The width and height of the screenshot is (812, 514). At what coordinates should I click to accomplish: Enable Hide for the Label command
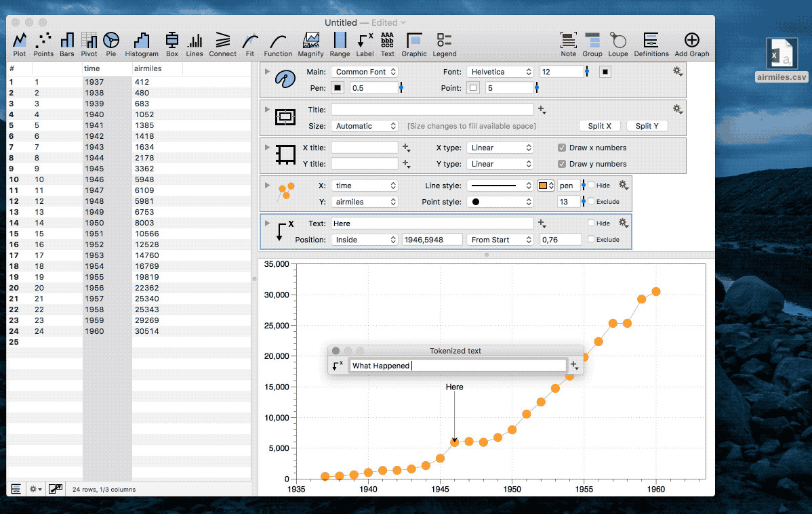591,223
